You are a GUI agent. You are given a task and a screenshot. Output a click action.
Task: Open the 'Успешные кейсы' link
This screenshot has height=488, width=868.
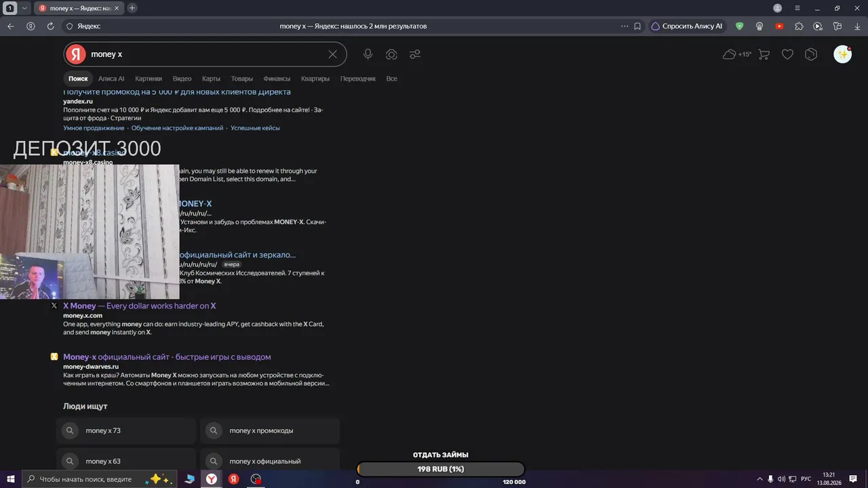coord(255,128)
